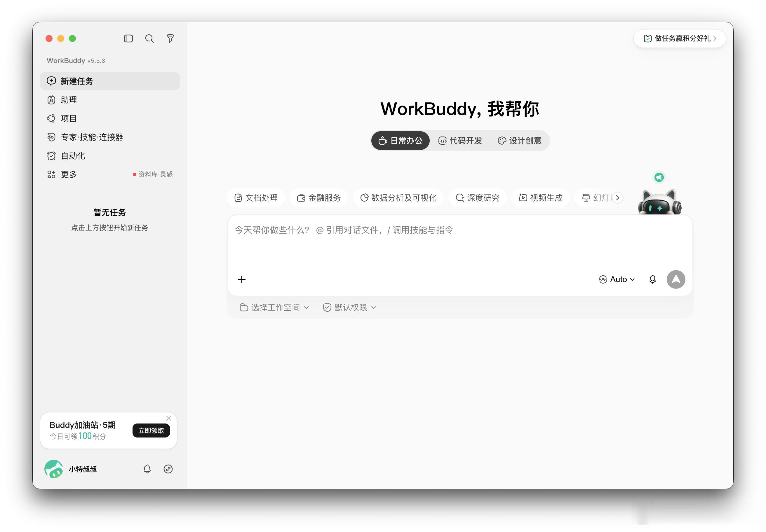The width and height of the screenshot is (766, 532).
Task: Click the 资料库·灵感 label
Action: click(156, 174)
